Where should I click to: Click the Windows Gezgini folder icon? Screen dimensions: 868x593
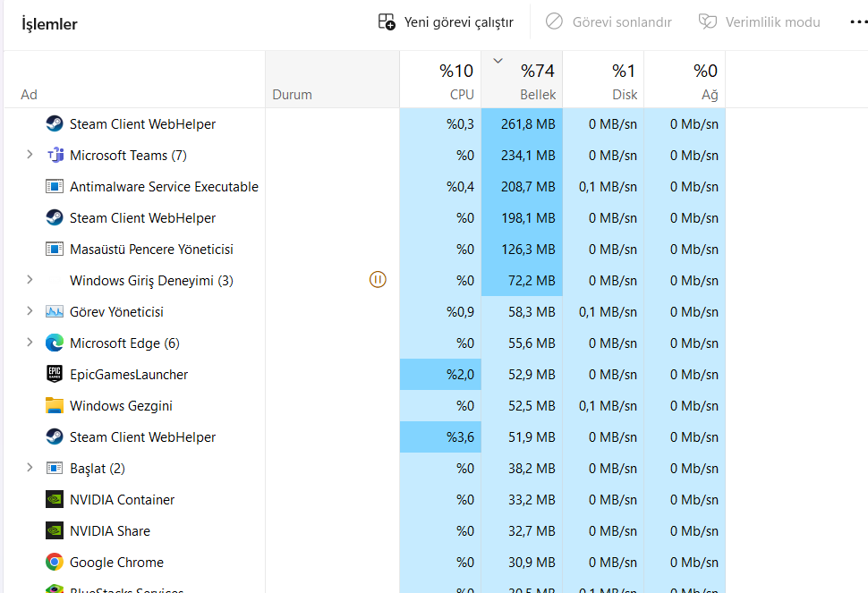tap(55, 406)
